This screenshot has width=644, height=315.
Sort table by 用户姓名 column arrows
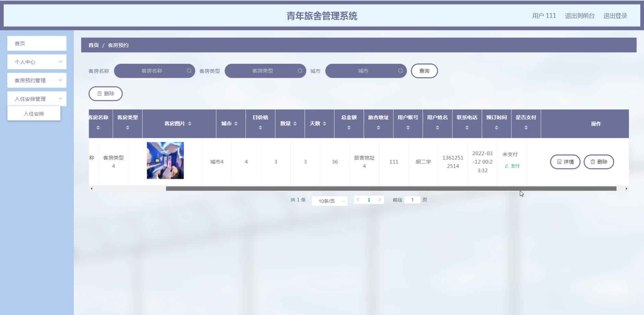[x=437, y=128]
